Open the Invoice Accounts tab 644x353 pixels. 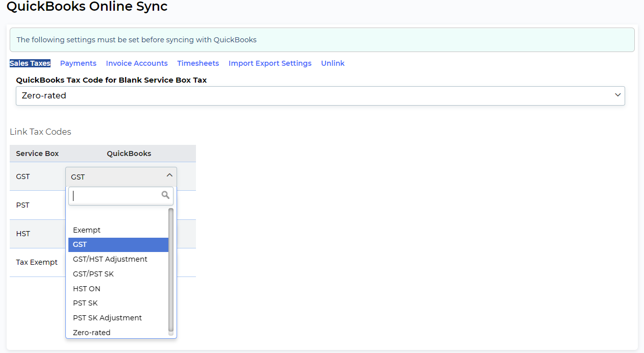[x=137, y=63]
